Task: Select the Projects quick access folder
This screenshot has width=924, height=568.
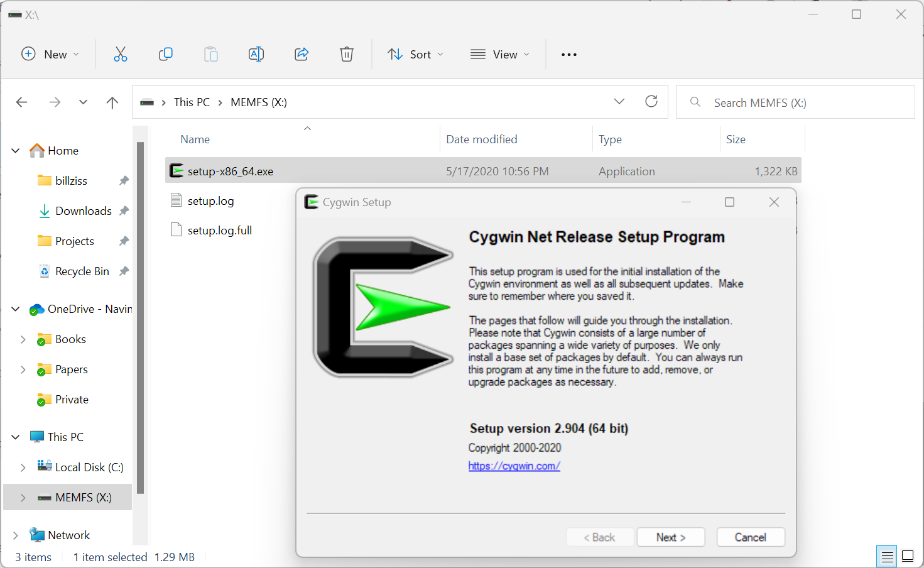Action: tap(75, 241)
